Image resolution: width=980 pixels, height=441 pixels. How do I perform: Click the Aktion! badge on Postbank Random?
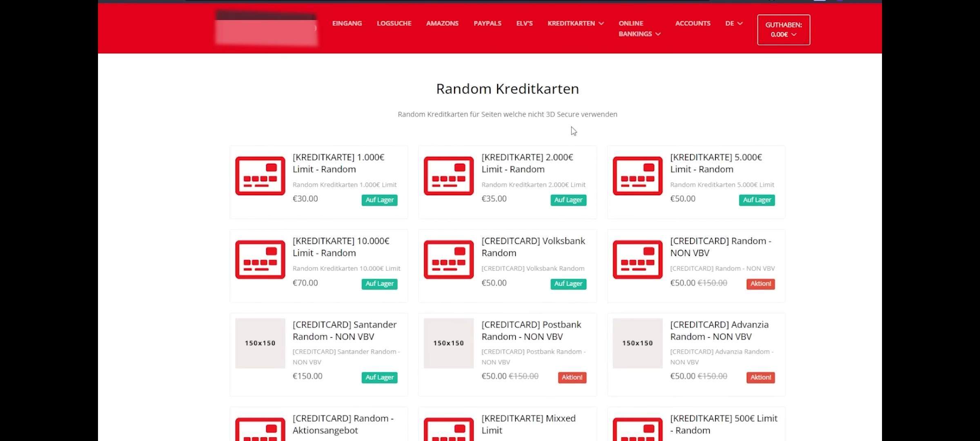click(572, 378)
